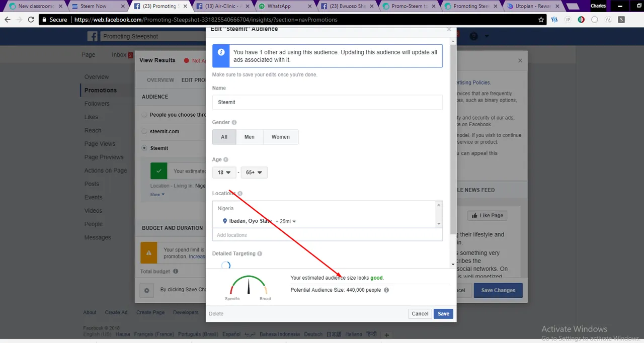Select All gender option
This screenshot has height=343, width=644.
tap(224, 137)
